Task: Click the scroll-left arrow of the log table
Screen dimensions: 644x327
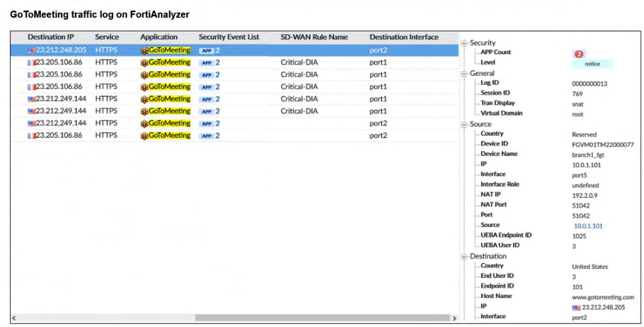Action: 14,318
